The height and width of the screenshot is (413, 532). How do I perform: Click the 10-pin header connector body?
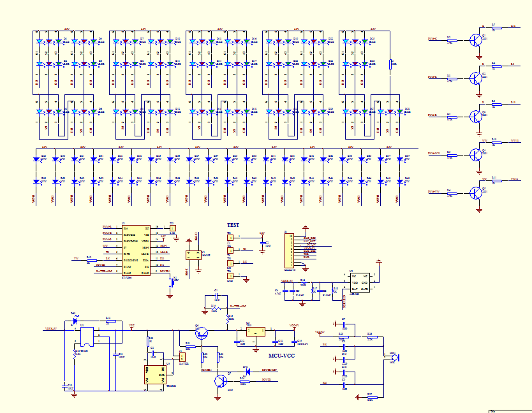click(x=289, y=251)
